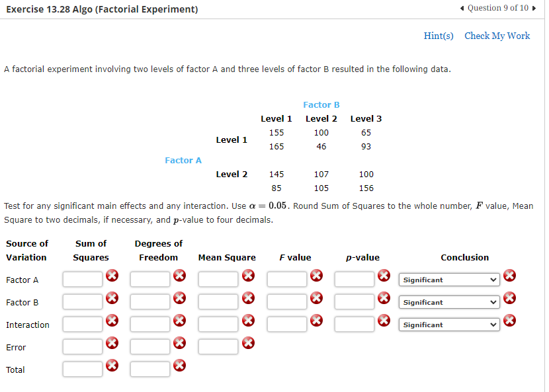Image resolution: width=549 pixels, height=392 pixels.
Task: Click Factor A Sum of Squares input
Action: coord(83,280)
